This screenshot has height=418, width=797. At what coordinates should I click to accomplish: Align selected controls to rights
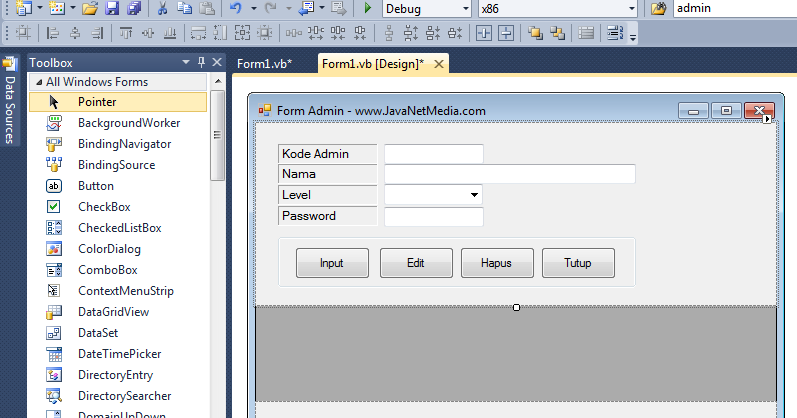tap(97, 34)
